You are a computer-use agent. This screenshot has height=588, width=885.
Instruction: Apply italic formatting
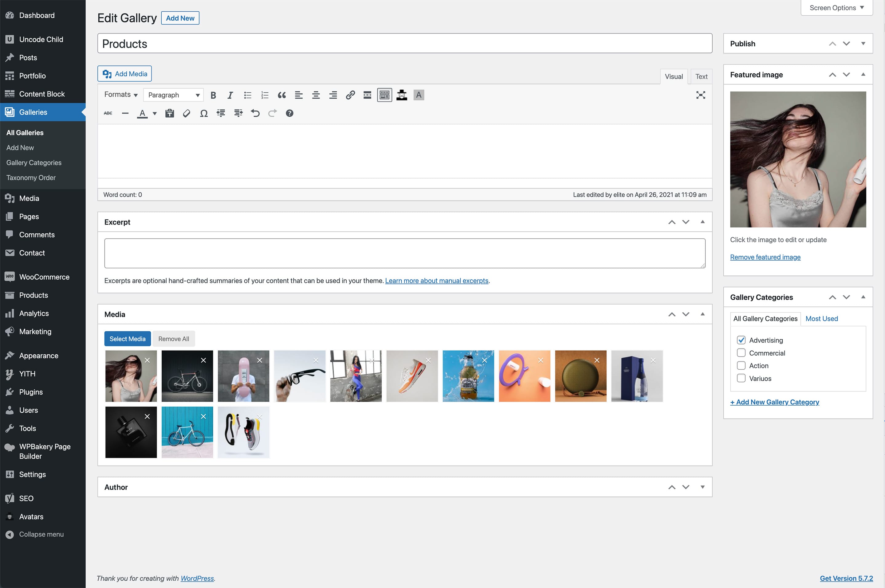[230, 95]
